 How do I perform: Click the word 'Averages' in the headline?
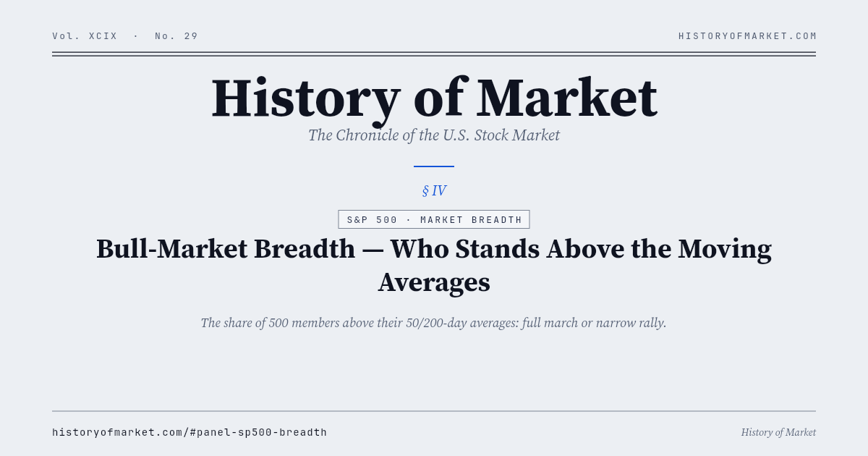pos(434,282)
